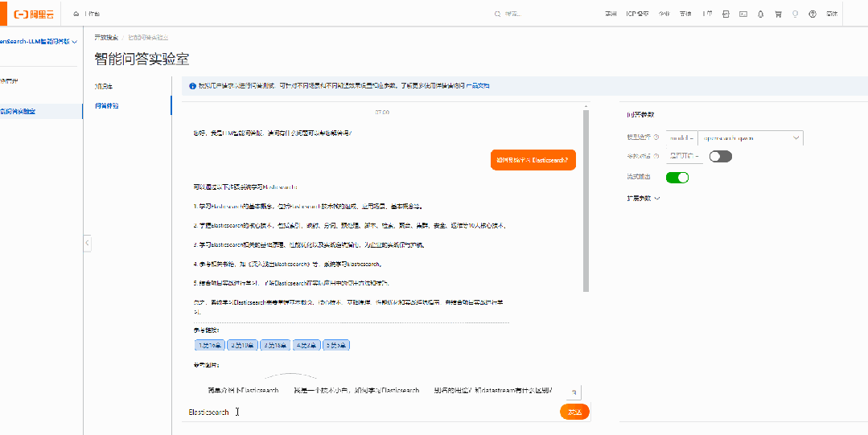The height and width of the screenshot is (435, 868).
Task: Open the workbench home icon
Action: [76, 14]
